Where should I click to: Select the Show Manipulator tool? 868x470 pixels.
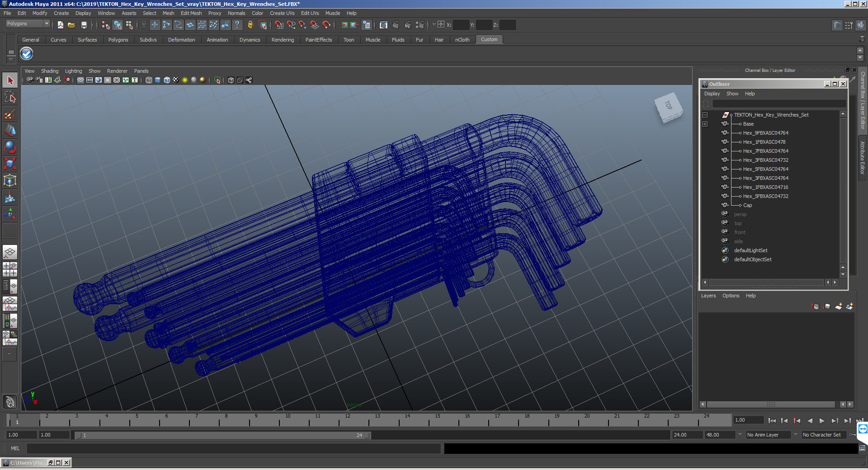pyautogui.click(x=10, y=214)
